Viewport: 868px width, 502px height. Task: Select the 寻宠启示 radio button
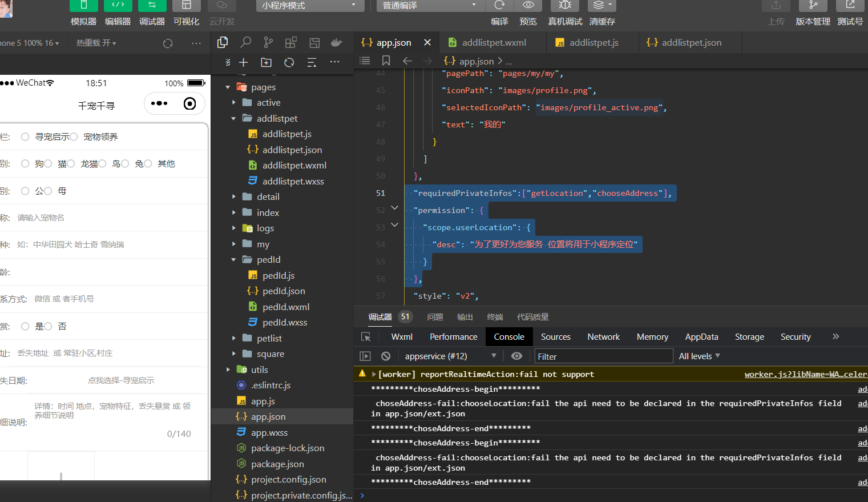(25, 136)
